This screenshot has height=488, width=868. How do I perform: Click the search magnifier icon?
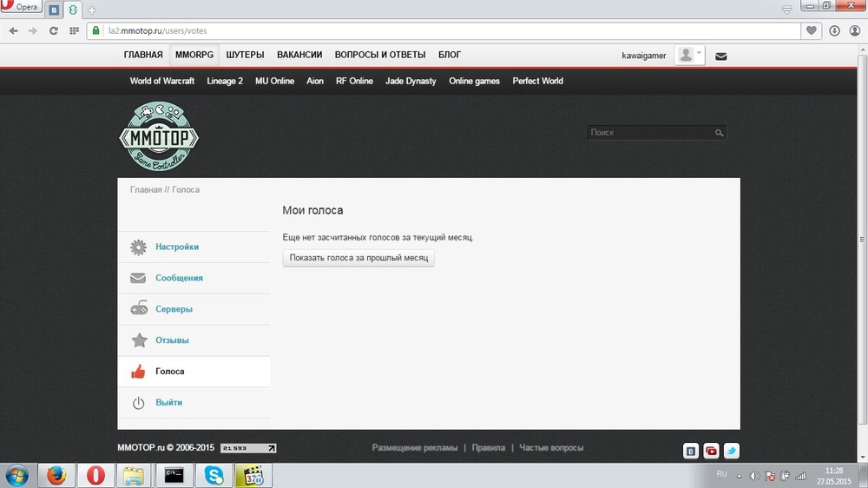click(719, 133)
